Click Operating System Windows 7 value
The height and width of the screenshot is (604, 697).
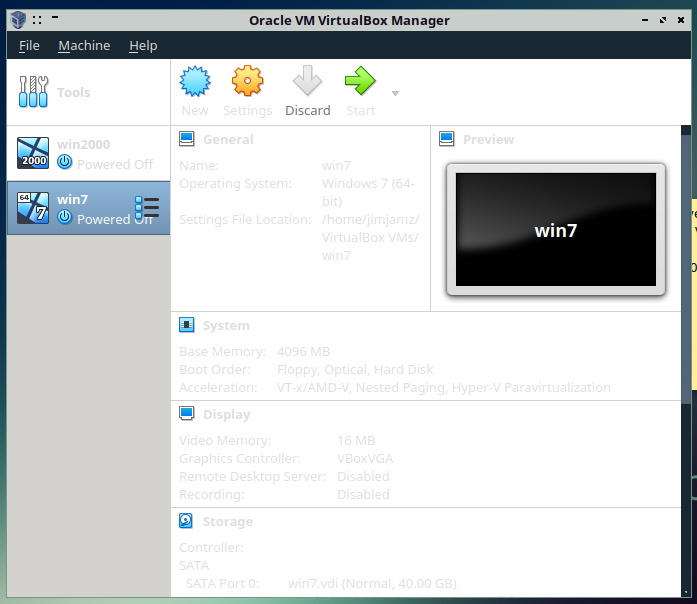(x=368, y=192)
